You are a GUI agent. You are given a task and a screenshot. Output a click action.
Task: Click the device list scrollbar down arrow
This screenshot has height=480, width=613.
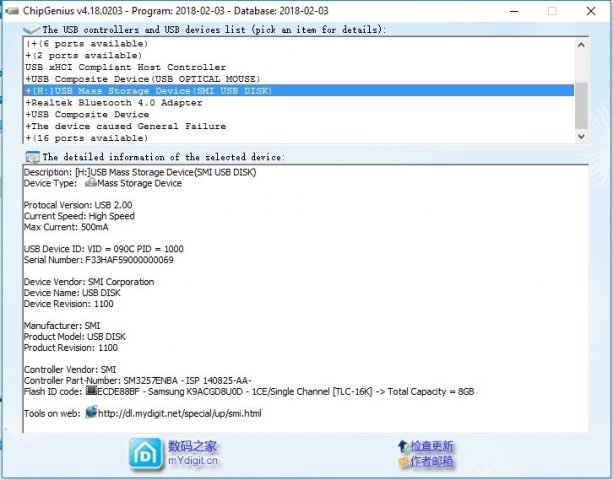coord(580,138)
